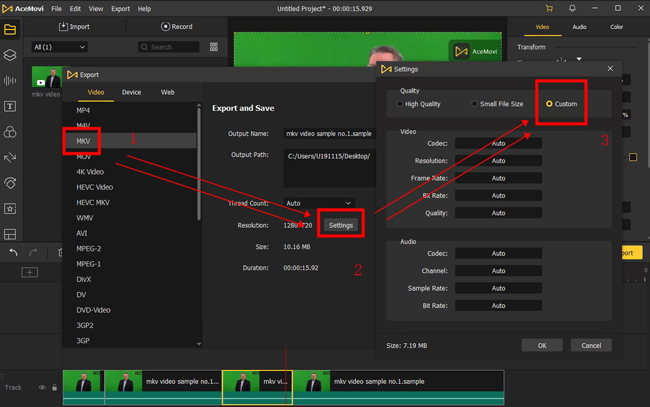The width and height of the screenshot is (650, 407).
Task: Open the layers/overlays sidebar icon
Action: 10,55
